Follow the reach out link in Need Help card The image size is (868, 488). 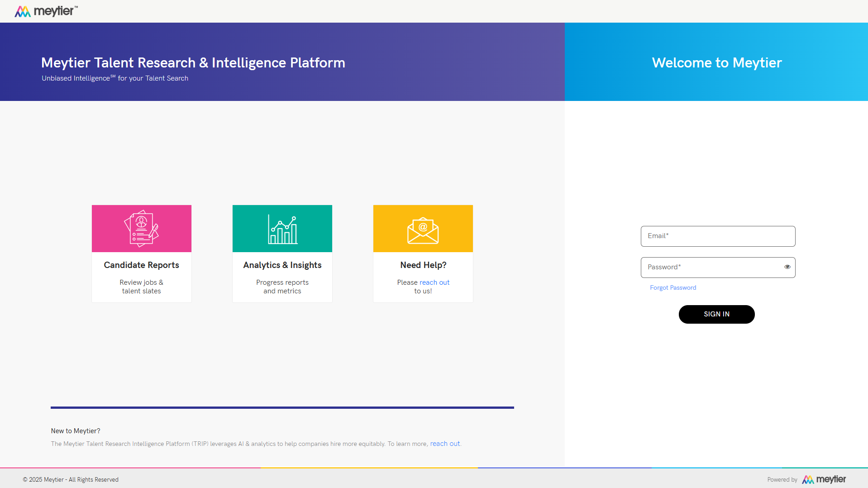[x=434, y=282]
